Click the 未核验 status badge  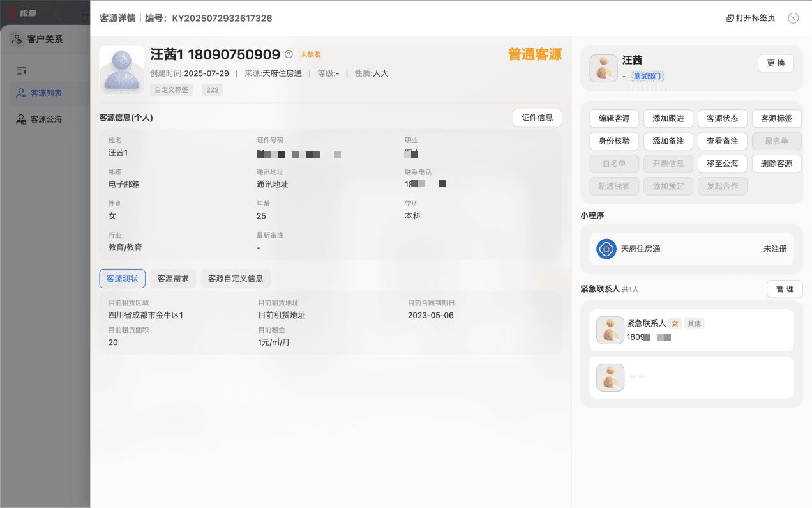point(311,54)
